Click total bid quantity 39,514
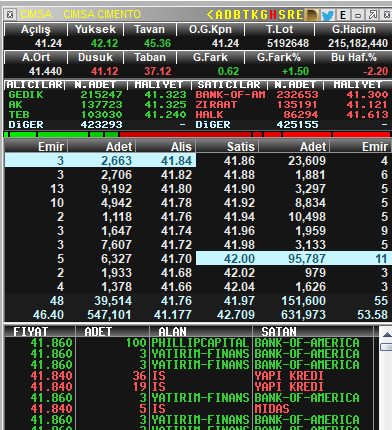Viewport: 392px width, 430px height. 113,301
